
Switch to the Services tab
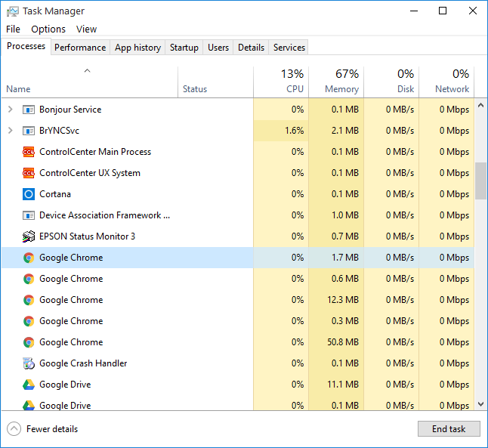coord(289,48)
